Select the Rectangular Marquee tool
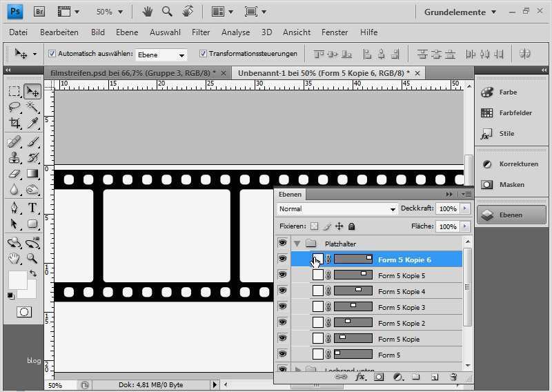The image size is (552, 392). [14, 91]
